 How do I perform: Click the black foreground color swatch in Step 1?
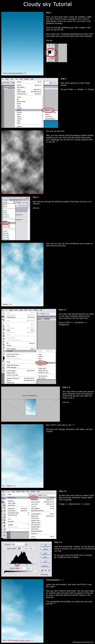[50, 52]
